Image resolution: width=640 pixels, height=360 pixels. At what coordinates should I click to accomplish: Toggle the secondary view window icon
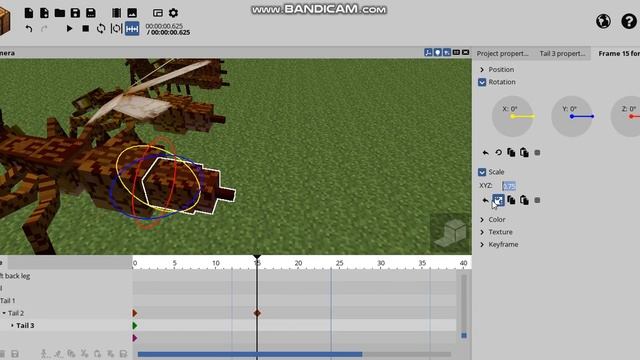pyautogui.click(x=158, y=13)
